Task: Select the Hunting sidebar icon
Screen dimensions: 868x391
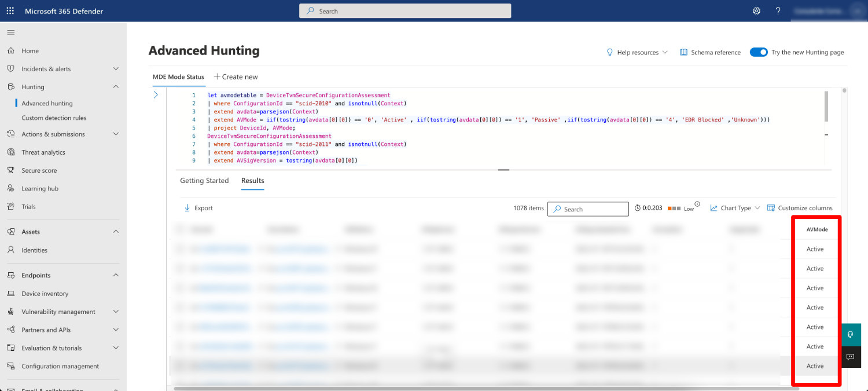Action: click(10, 87)
